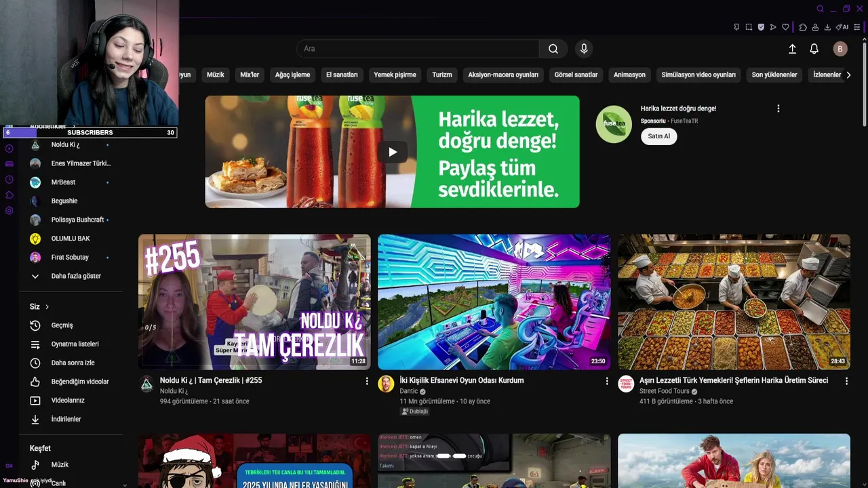Open browser tab search magnifier
This screenshot has height=488, width=868.
(820, 9)
